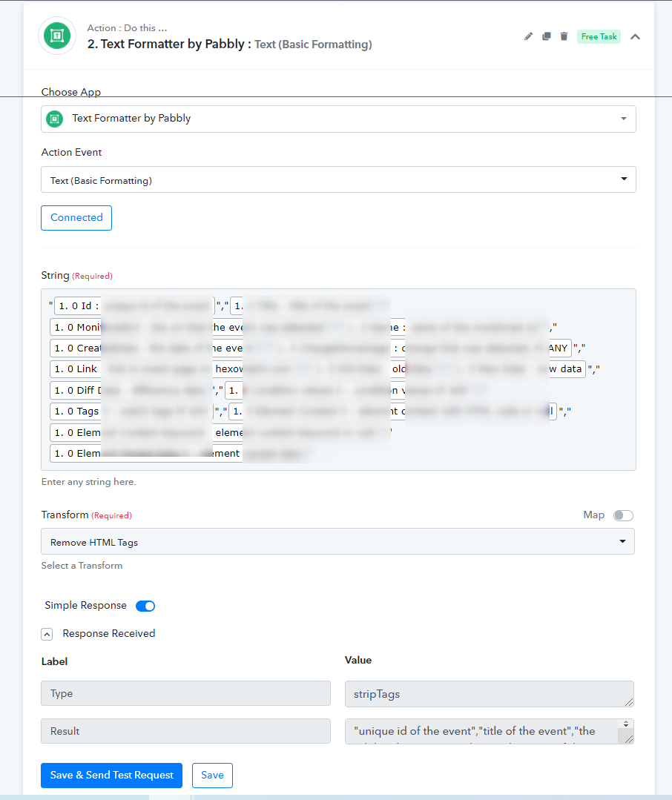
Task: Click the Save button
Action: (x=212, y=775)
